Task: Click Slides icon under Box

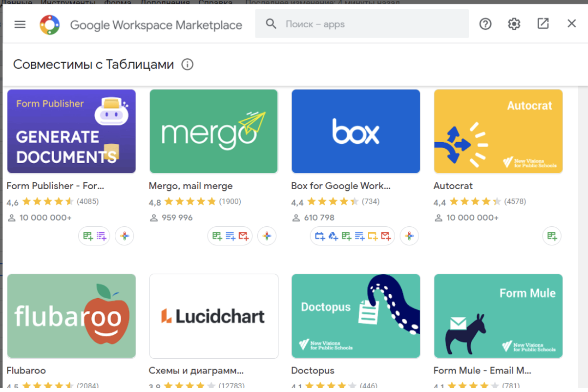Action: [x=373, y=236]
